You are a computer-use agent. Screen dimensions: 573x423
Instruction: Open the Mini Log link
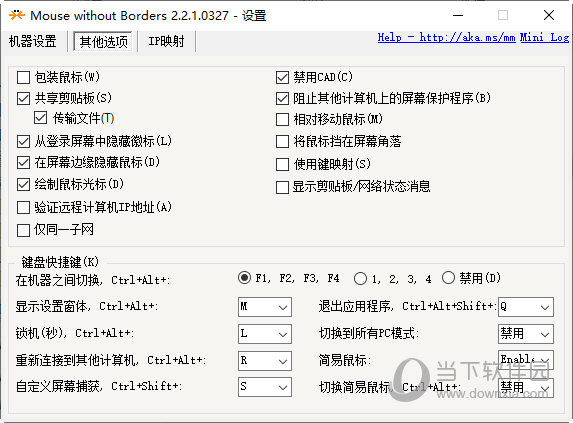click(544, 37)
